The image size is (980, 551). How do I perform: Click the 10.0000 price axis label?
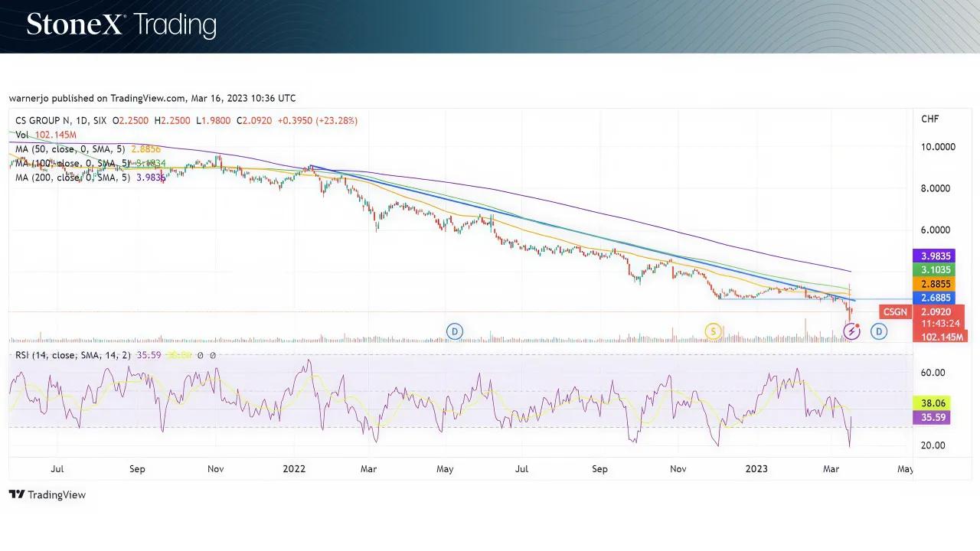click(x=938, y=147)
